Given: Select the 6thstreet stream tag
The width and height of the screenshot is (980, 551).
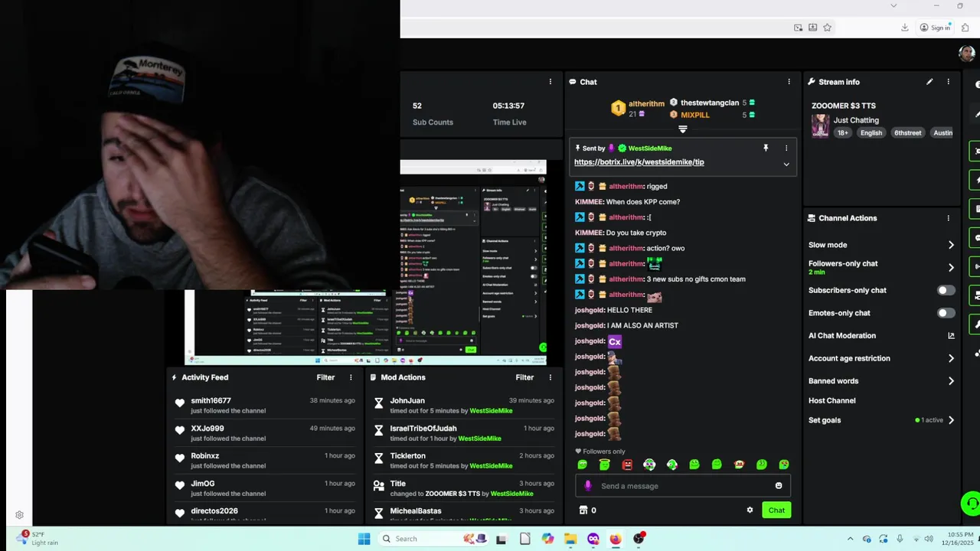Looking at the screenshot, I should pos(907,133).
